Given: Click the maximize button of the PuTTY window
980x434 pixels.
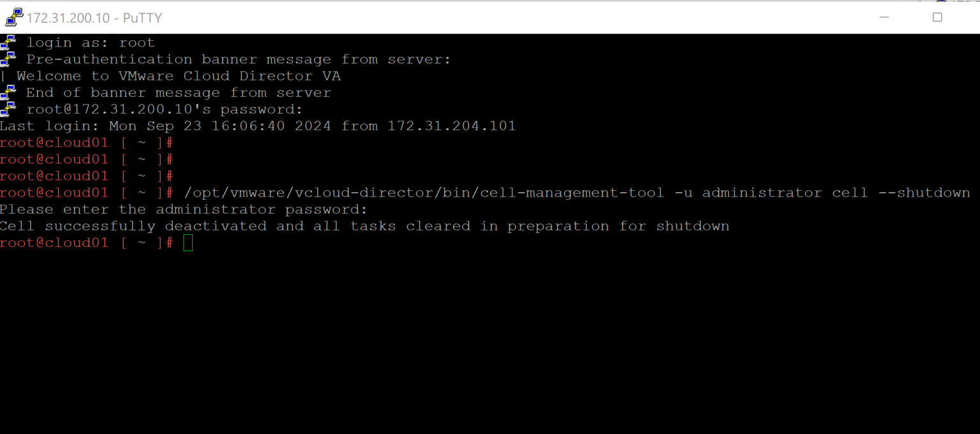Looking at the screenshot, I should pos(937,17).
